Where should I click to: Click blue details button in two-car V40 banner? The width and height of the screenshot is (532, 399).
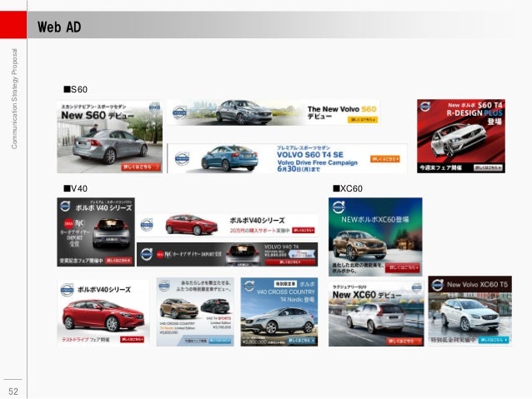tap(220, 341)
